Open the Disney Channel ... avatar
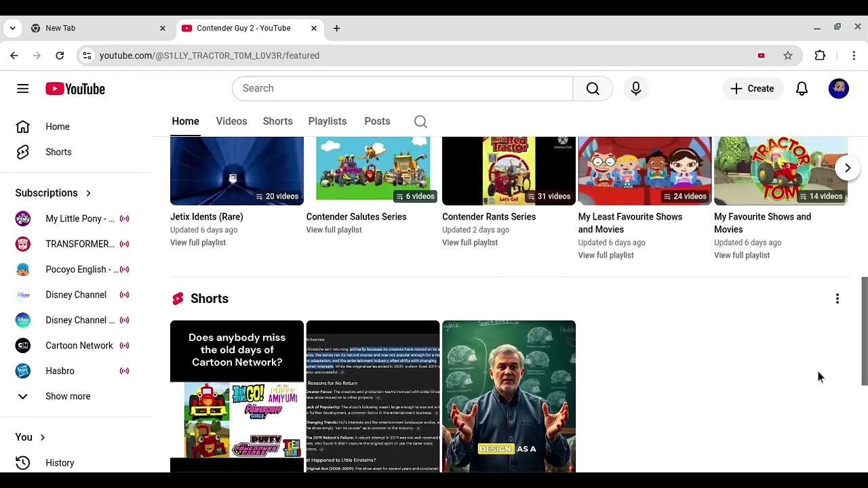 click(x=23, y=320)
